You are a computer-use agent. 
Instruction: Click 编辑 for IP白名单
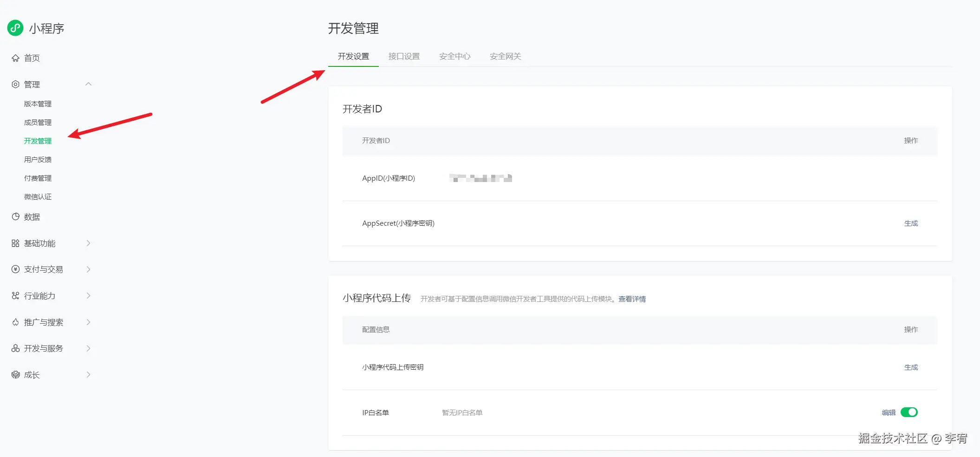pos(889,412)
